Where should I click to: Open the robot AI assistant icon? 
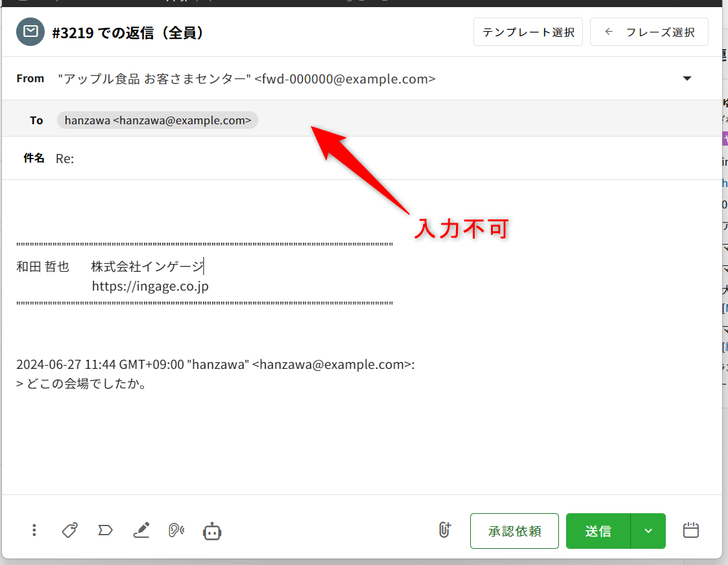tap(212, 531)
